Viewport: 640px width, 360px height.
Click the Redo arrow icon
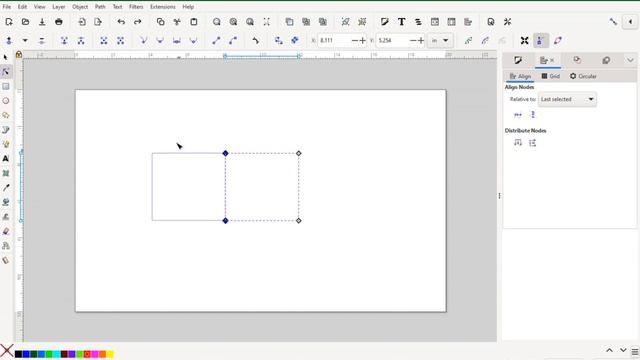pyautogui.click(x=138, y=22)
